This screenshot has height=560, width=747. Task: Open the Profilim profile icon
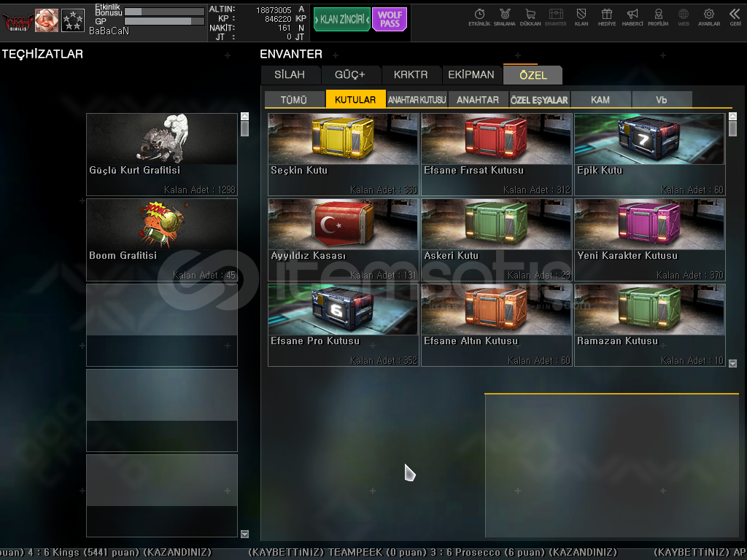[658, 16]
